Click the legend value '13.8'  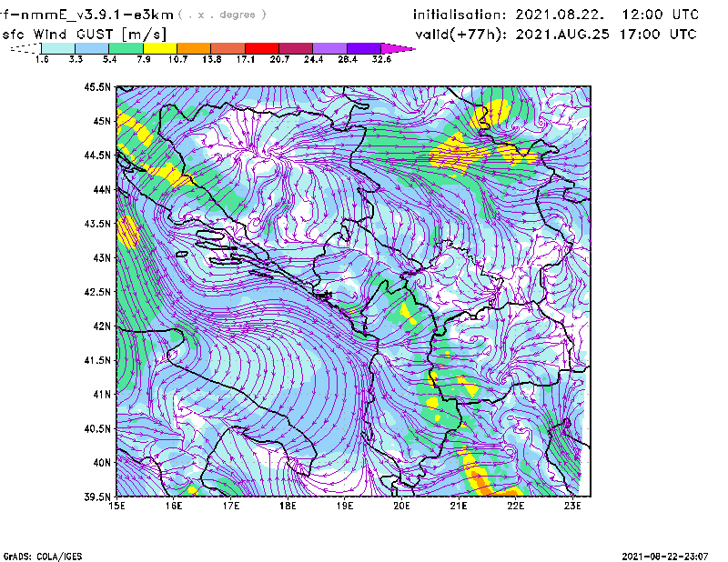pos(212,59)
